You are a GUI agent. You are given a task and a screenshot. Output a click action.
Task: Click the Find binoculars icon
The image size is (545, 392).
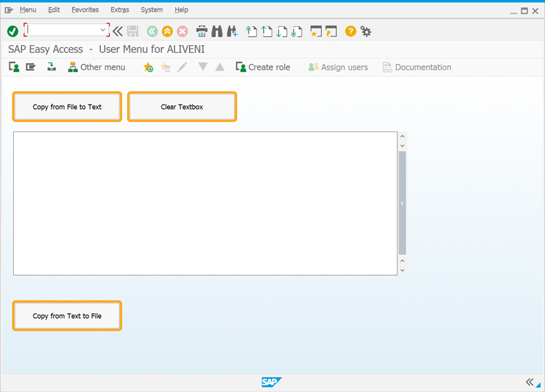pyautogui.click(x=217, y=31)
